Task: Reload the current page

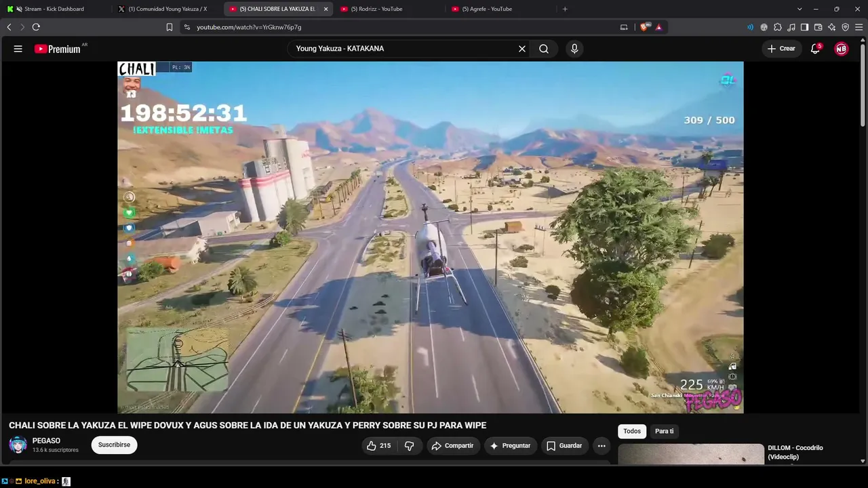Action: click(36, 27)
